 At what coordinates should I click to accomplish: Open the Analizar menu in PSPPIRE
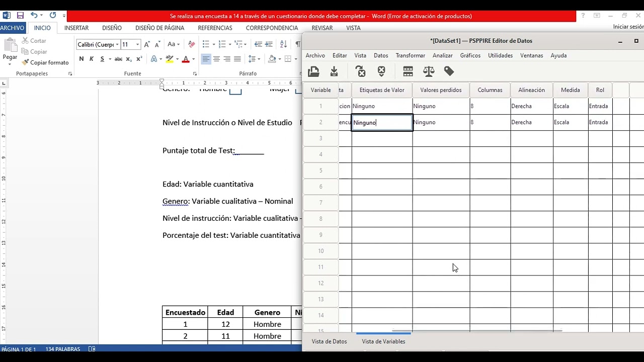pyautogui.click(x=443, y=56)
